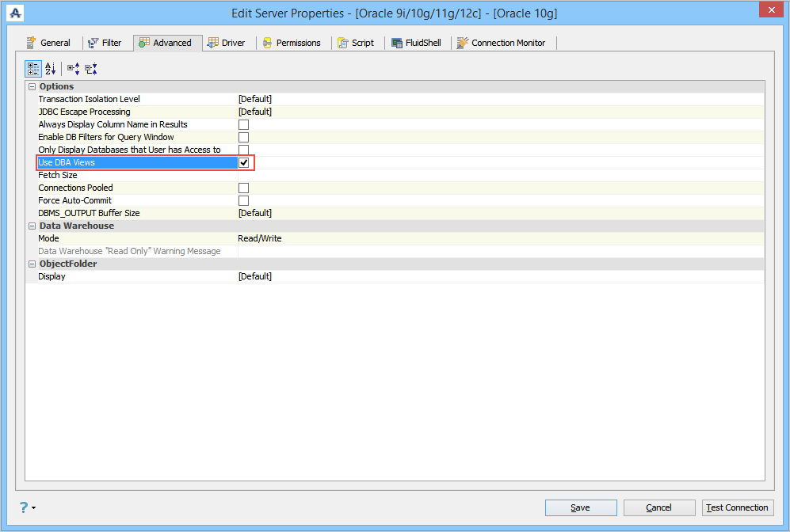Screen dimensions: 790x532
Task: Click the alphabetical sort icon
Action: [51, 69]
